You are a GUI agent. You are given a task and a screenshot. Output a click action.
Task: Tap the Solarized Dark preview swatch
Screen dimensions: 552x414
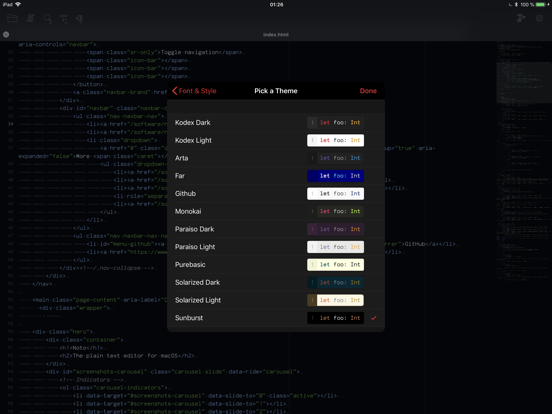click(335, 282)
